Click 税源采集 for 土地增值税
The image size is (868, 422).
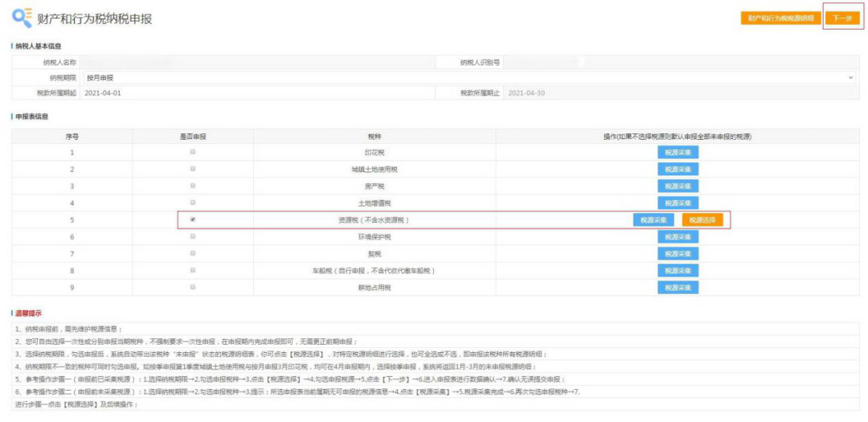pyautogui.click(x=678, y=203)
